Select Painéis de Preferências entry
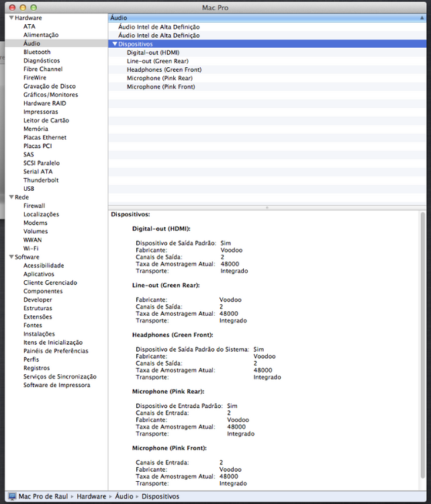The height and width of the screenshot is (504, 431). click(56, 351)
